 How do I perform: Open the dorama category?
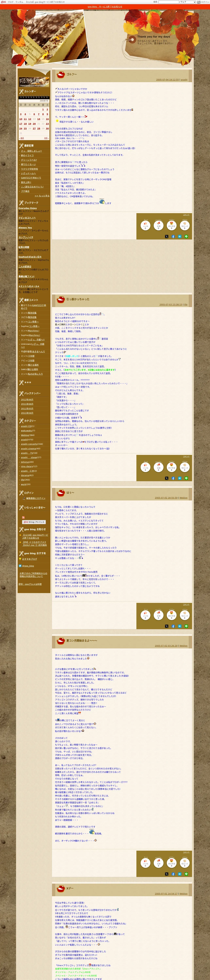pyautogui.click(x=25, y=475)
